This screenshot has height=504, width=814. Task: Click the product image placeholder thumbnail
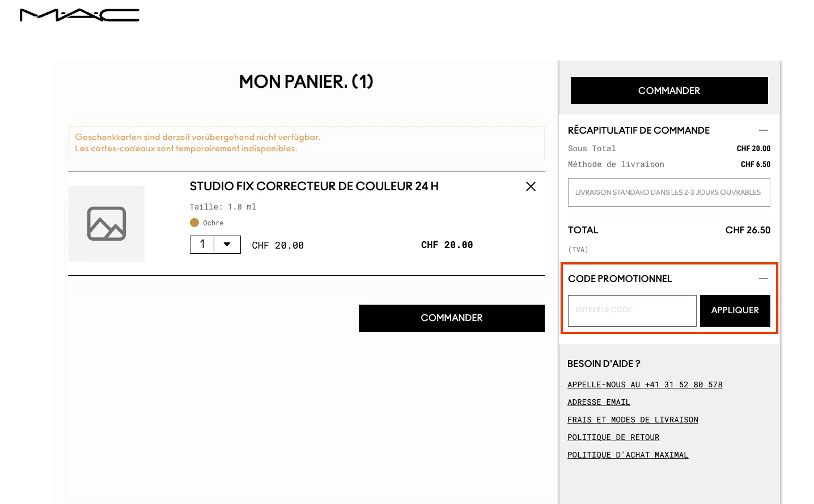106,224
